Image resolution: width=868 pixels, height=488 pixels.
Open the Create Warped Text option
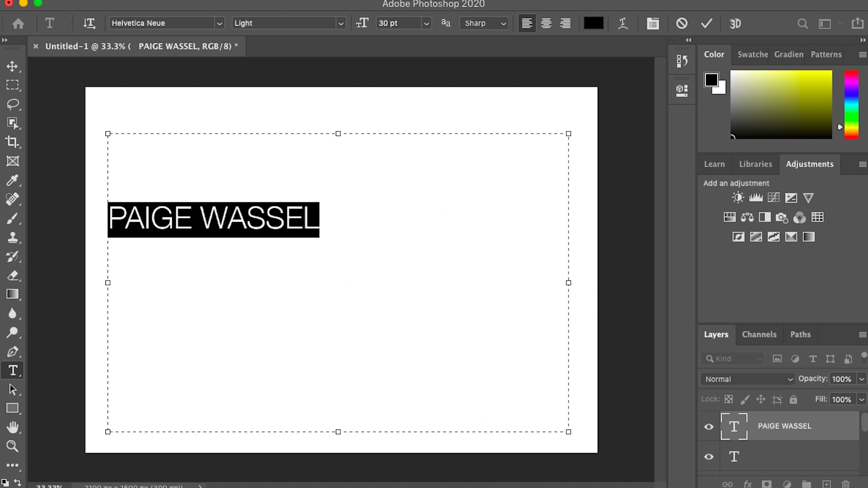623,23
